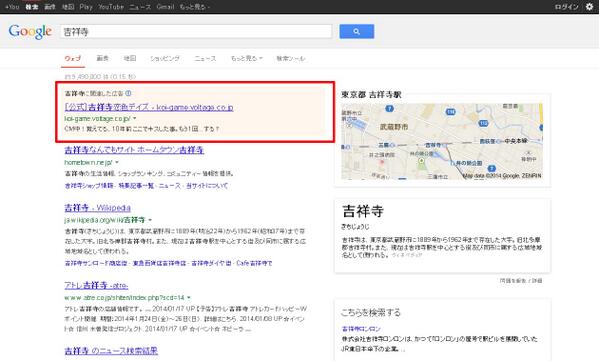Expand the arrow next to ja.wikipedia.org URL
Viewport: 599px width, 361px height.
(x=150, y=220)
